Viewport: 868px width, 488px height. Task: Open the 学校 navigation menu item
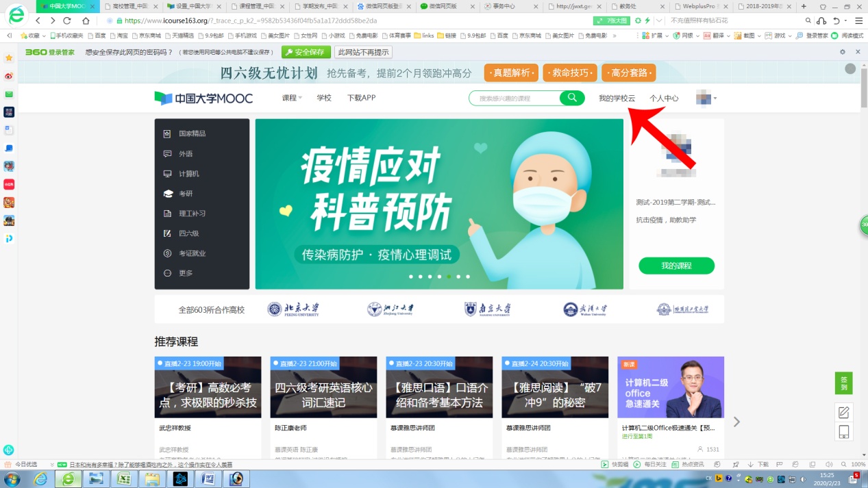[324, 98]
